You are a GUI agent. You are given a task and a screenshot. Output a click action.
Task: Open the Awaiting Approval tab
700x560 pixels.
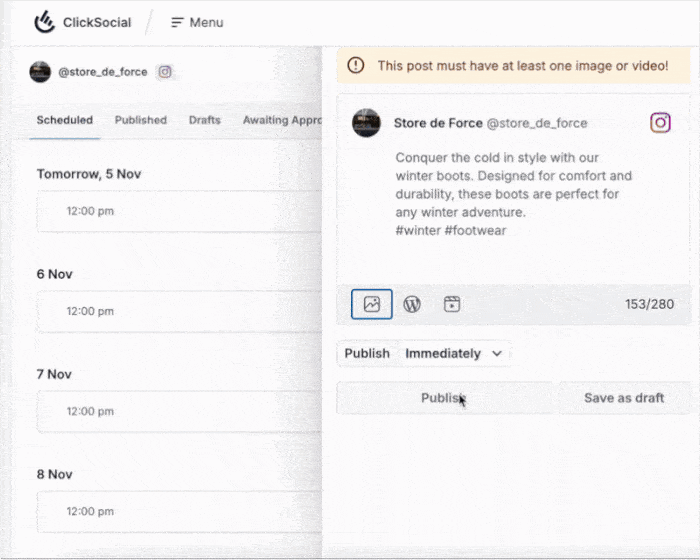pyautogui.click(x=282, y=120)
